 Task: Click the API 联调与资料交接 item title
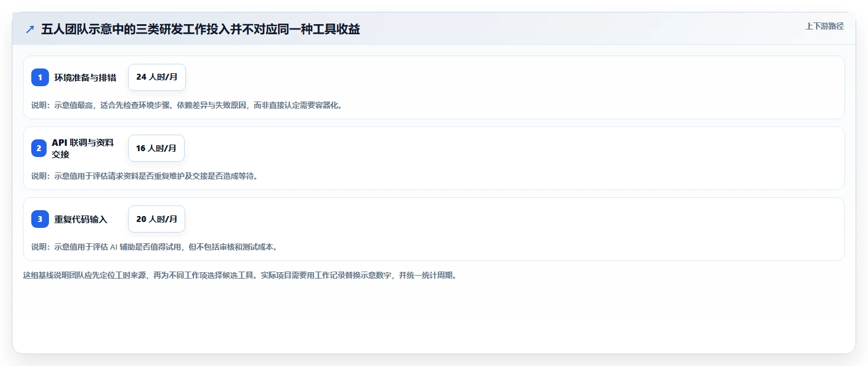coord(83,148)
